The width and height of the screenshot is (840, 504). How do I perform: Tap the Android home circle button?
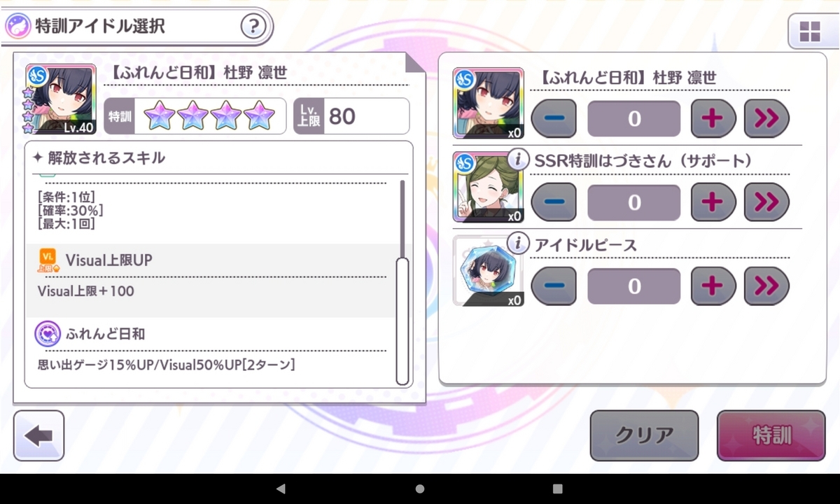pyautogui.click(x=420, y=489)
